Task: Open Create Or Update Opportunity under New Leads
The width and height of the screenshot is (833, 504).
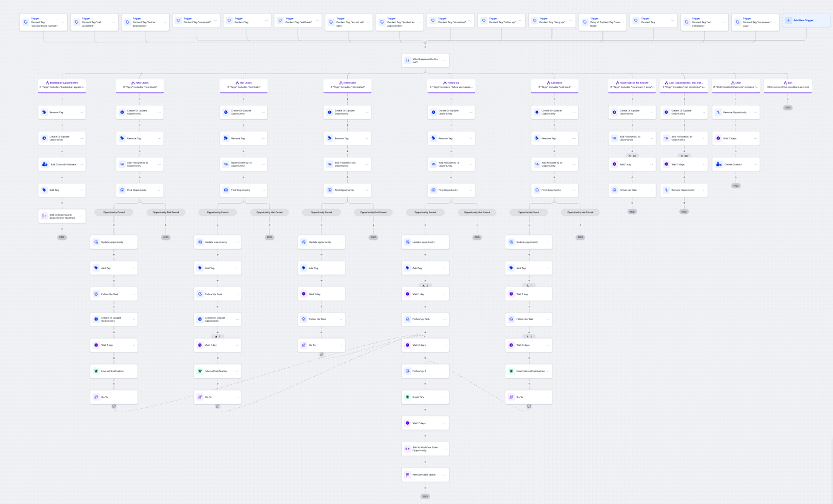Action: [140, 112]
